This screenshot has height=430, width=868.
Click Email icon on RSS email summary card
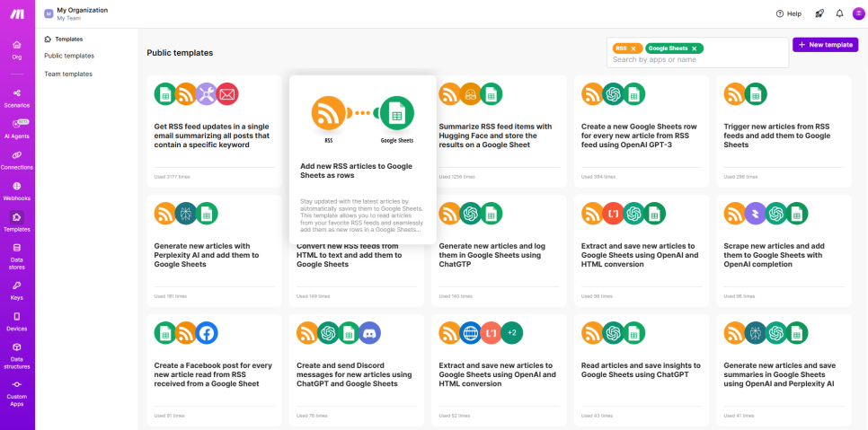[x=227, y=94]
